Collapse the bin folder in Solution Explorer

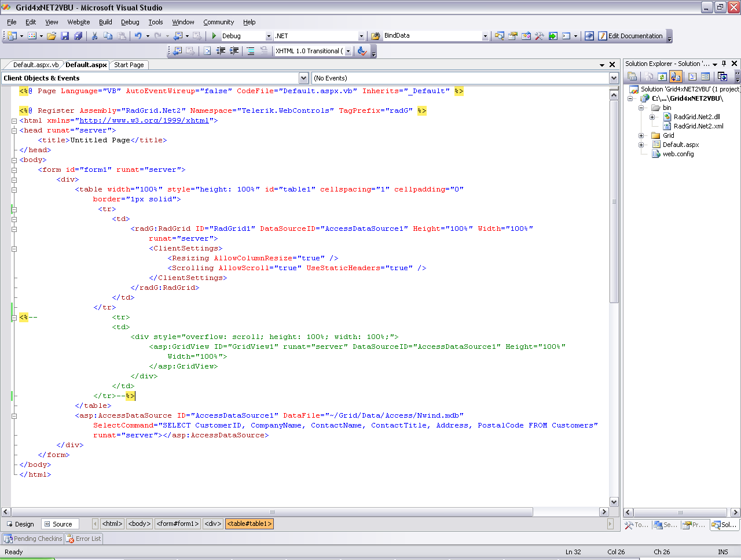pyautogui.click(x=641, y=108)
